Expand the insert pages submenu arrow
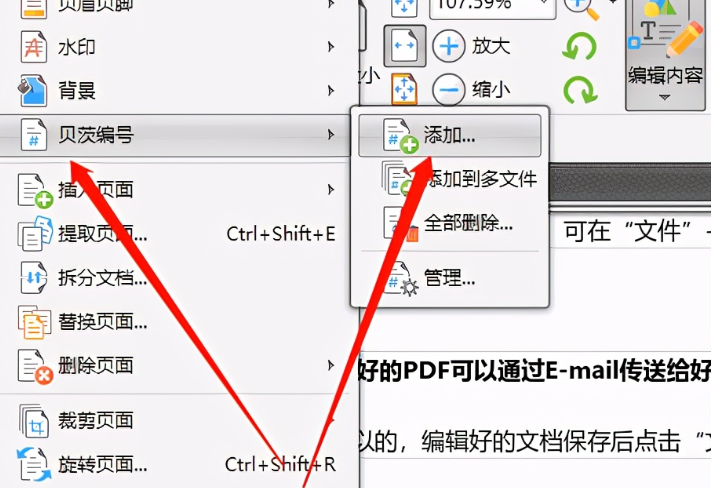The width and height of the screenshot is (722, 488). tap(331, 189)
